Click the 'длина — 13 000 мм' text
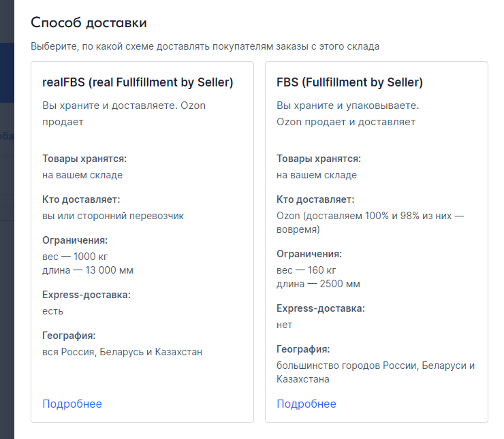Viewport: 504px width, 439px height. pos(88,270)
